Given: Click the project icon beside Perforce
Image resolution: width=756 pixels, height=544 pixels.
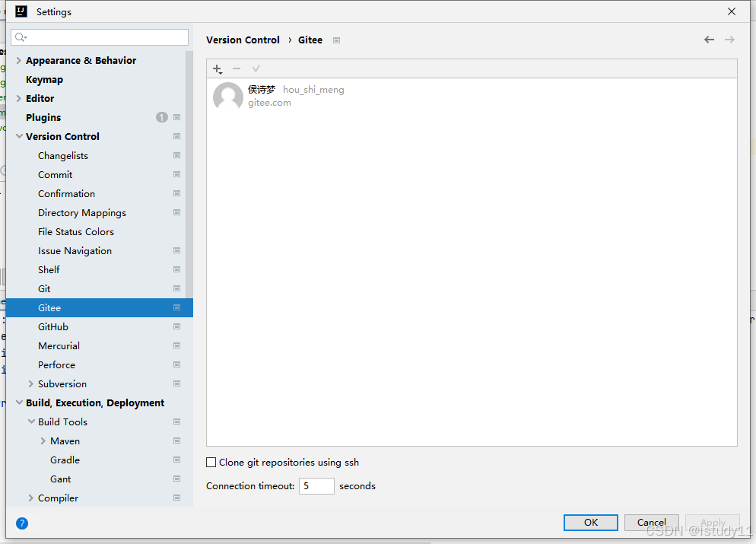Looking at the screenshot, I should point(177,364).
